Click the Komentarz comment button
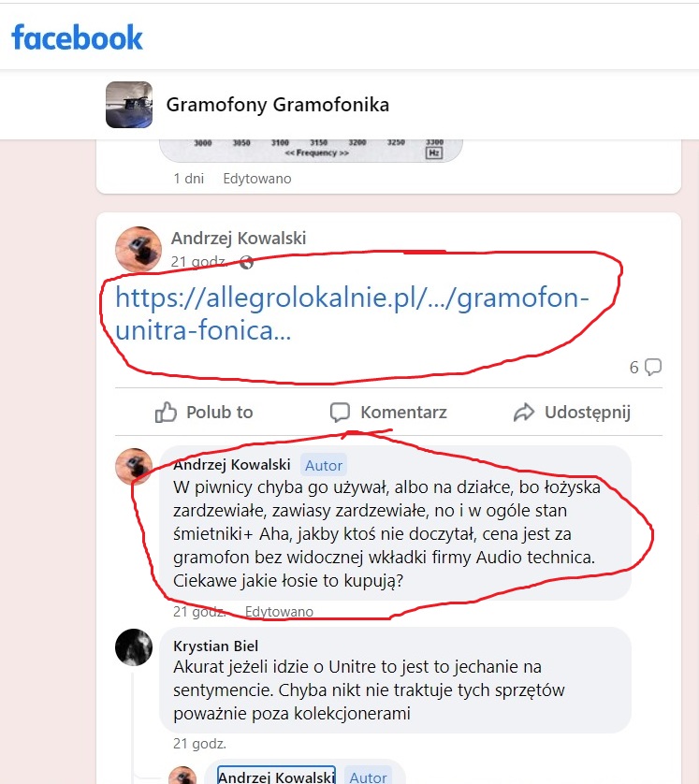The height and width of the screenshot is (784, 699). click(x=388, y=412)
